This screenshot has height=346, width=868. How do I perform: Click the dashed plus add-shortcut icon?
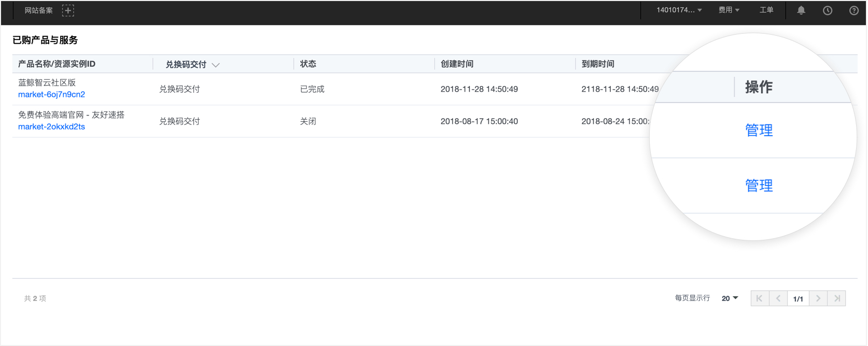pyautogui.click(x=68, y=10)
